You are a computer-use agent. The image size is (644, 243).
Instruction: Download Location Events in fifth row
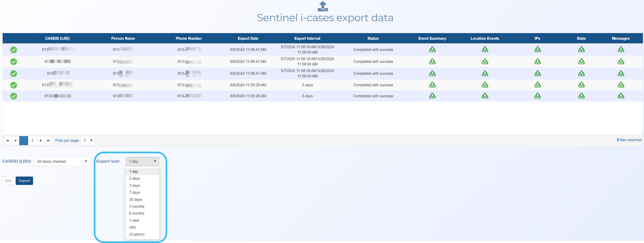tap(485, 96)
